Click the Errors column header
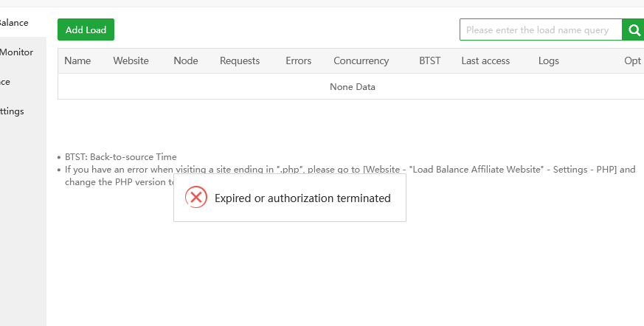The image size is (644, 326). [299, 61]
